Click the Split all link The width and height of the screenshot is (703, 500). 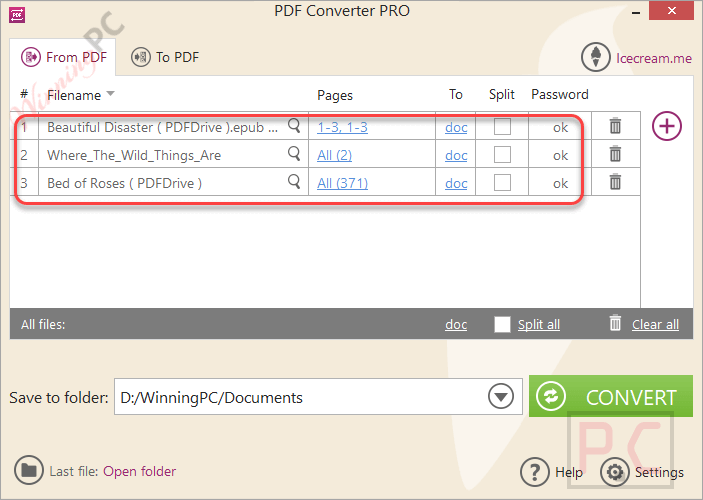pos(539,324)
